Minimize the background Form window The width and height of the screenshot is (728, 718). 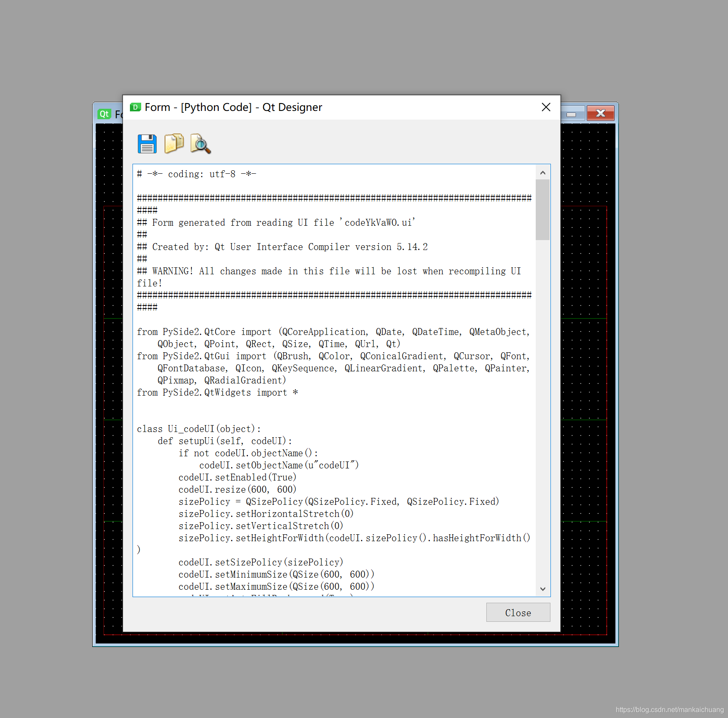(x=572, y=114)
